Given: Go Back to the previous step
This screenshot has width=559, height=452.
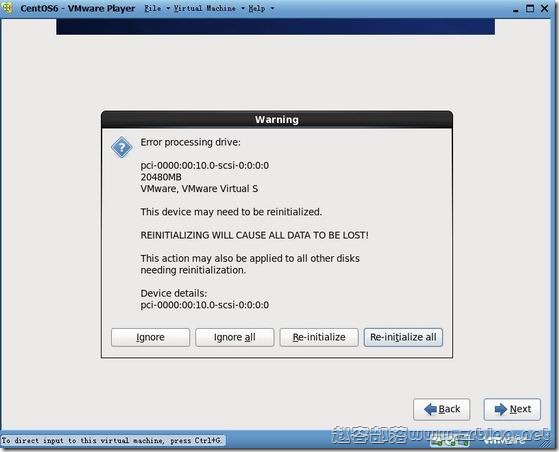Looking at the screenshot, I should coord(442,409).
